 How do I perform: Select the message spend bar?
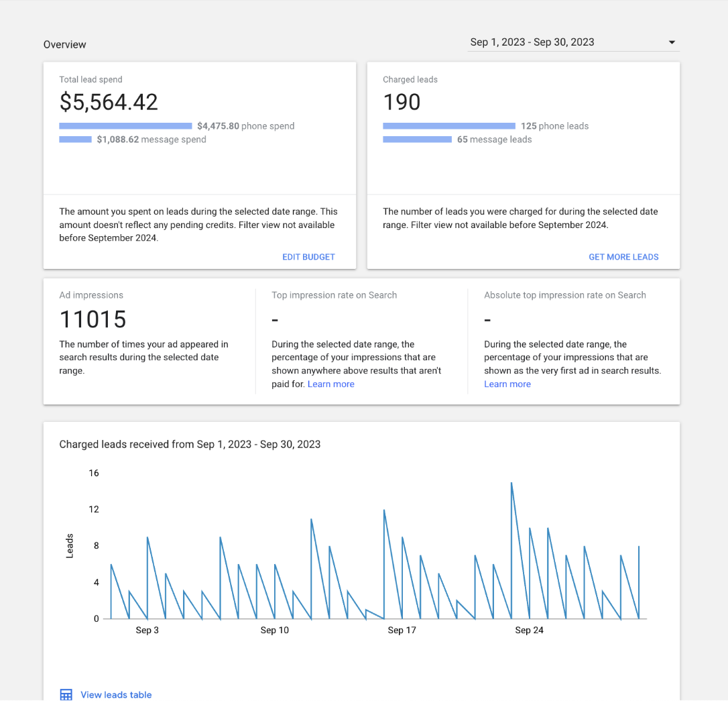coord(75,140)
